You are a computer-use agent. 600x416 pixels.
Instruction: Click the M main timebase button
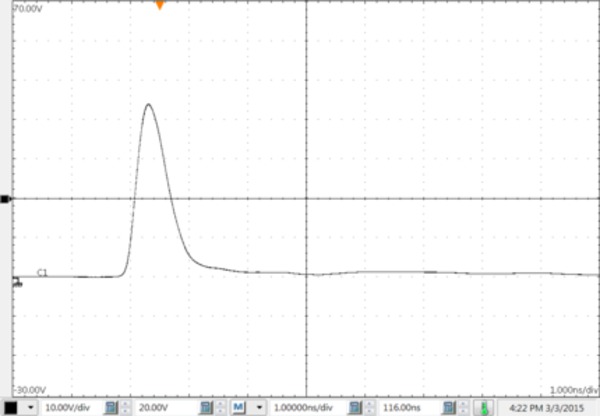point(238,407)
